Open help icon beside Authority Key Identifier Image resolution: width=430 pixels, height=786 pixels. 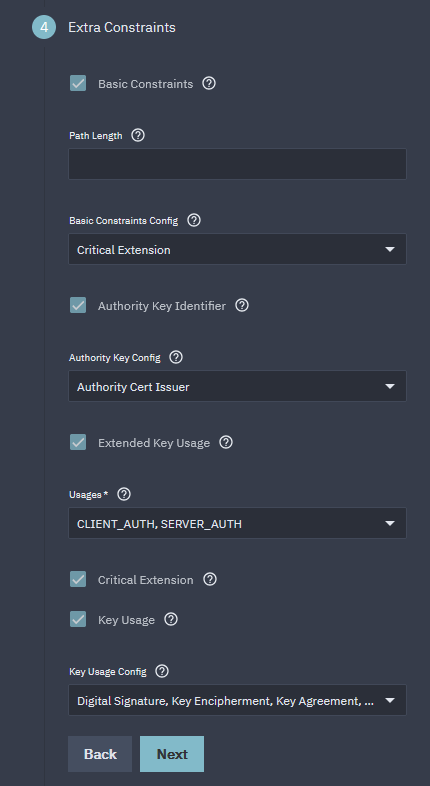pos(242,305)
